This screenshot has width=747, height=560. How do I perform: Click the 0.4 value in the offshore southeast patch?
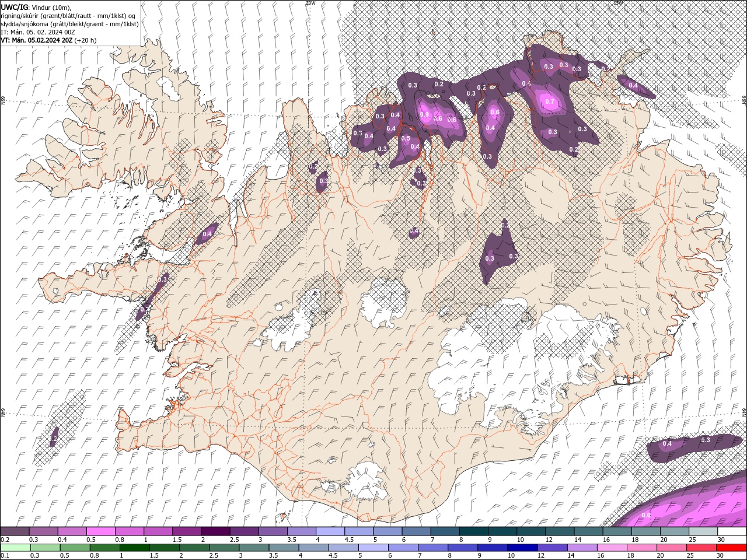(667, 444)
